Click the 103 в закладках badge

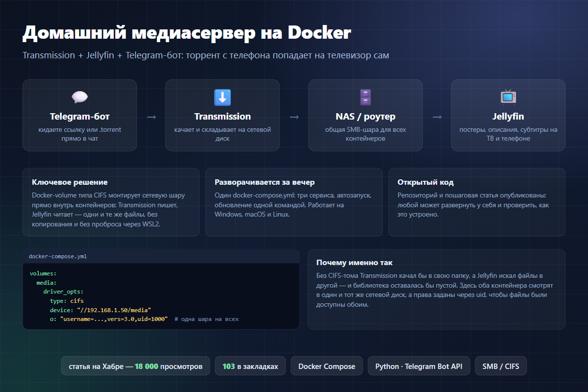point(250,367)
